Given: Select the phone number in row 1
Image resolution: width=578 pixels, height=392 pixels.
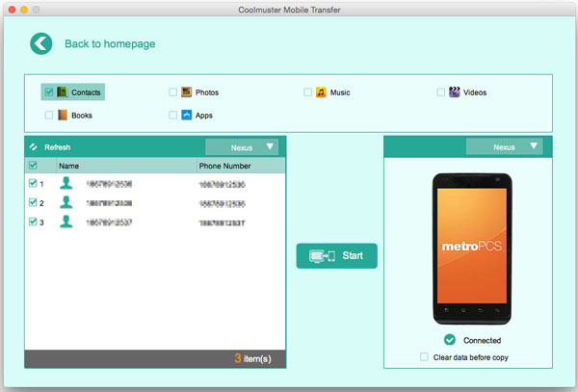Looking at the screenshot, I should tap(222, 184).
